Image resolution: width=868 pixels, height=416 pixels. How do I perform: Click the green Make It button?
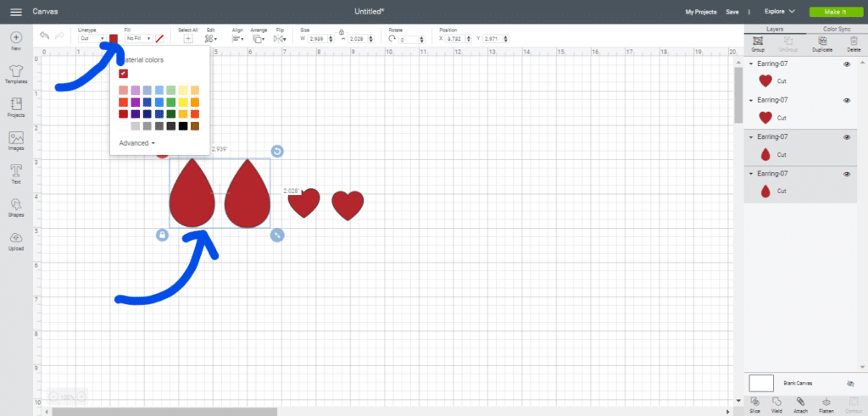coord(835,12)
